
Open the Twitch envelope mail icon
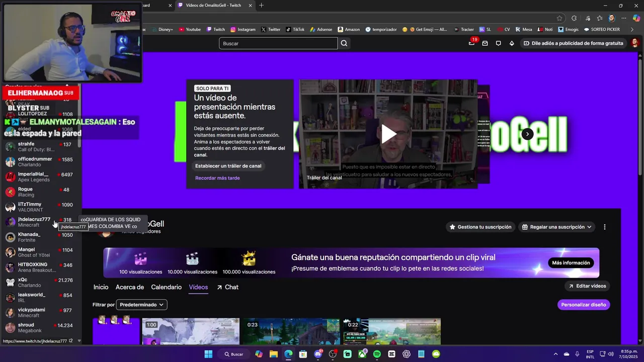coord(485,43)
